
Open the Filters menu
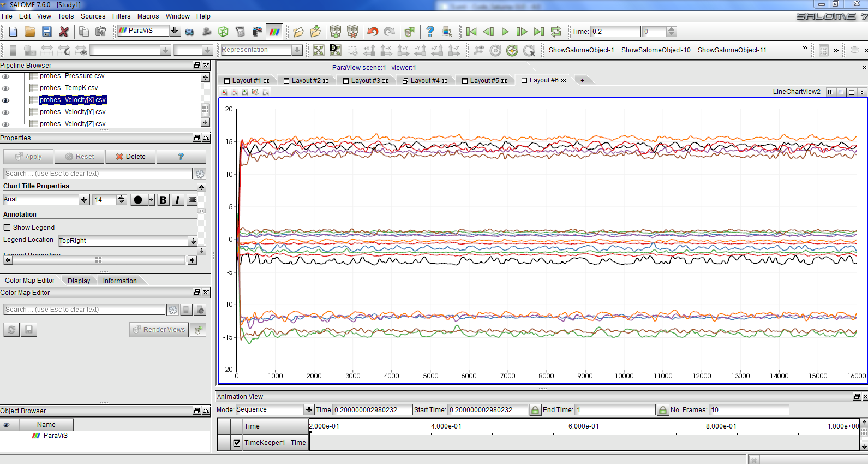(x=121, y=16)
